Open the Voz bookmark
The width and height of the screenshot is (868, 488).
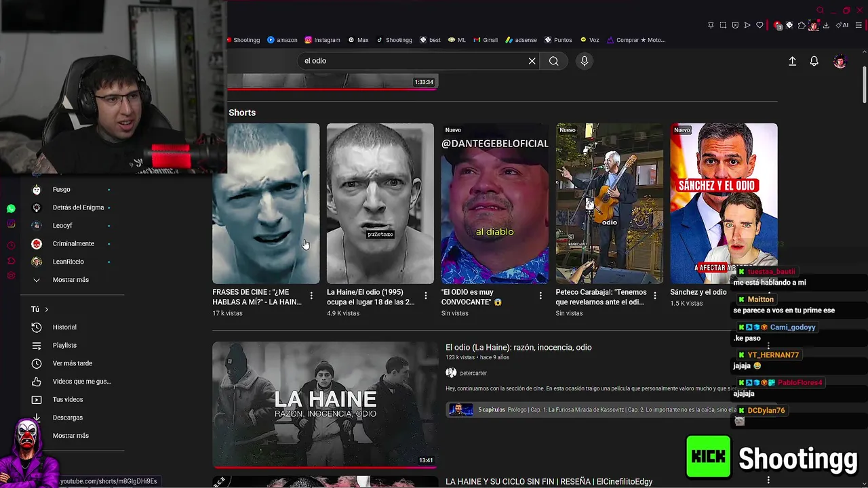pos(589,40)
